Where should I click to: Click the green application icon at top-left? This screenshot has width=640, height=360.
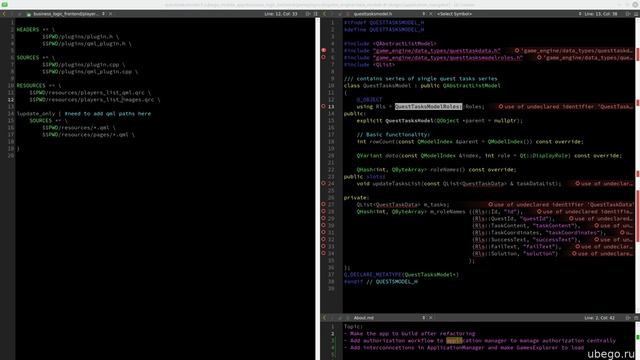pyautogui.click(x=4, y=4)
